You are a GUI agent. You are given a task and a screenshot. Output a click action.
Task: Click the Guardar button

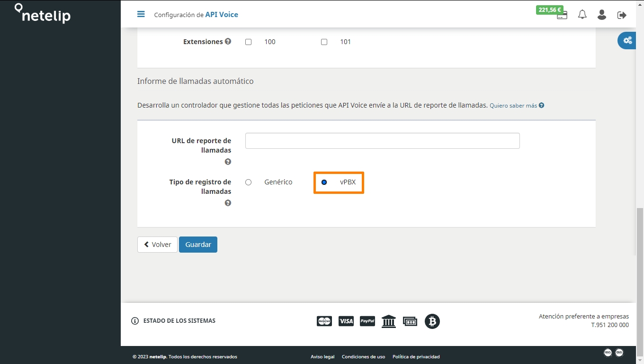[x=198, y=245]
